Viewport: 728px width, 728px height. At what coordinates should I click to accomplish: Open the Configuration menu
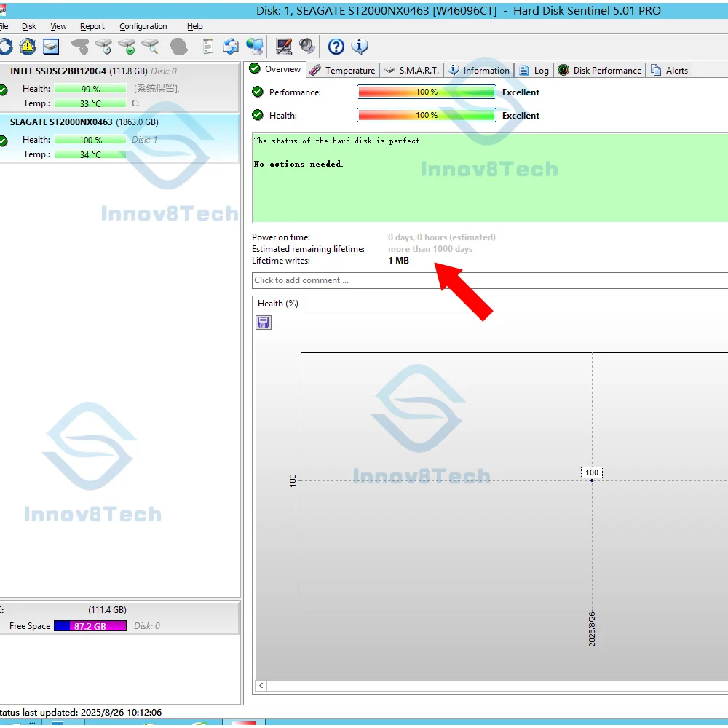click(143, 26)
